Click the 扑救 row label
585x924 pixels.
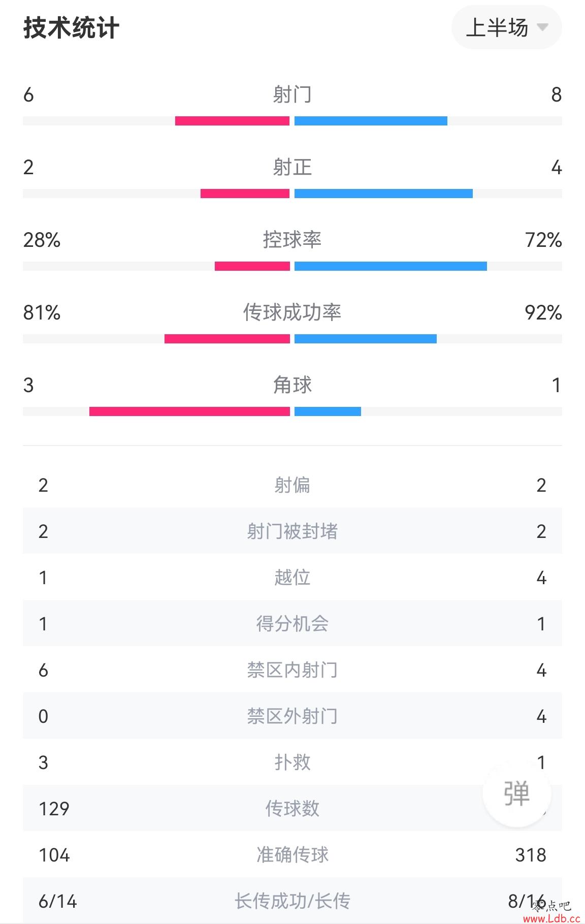292,762
